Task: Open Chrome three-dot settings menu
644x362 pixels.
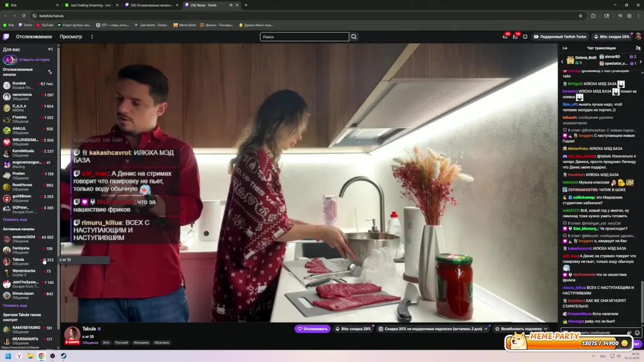Action: [638, 16]
